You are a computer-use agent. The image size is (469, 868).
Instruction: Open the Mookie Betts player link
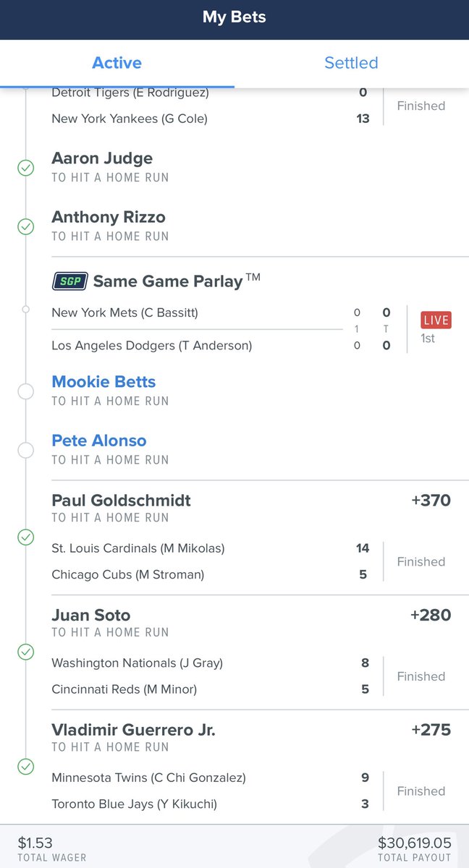pyautogui.click(x=103, y=382)
